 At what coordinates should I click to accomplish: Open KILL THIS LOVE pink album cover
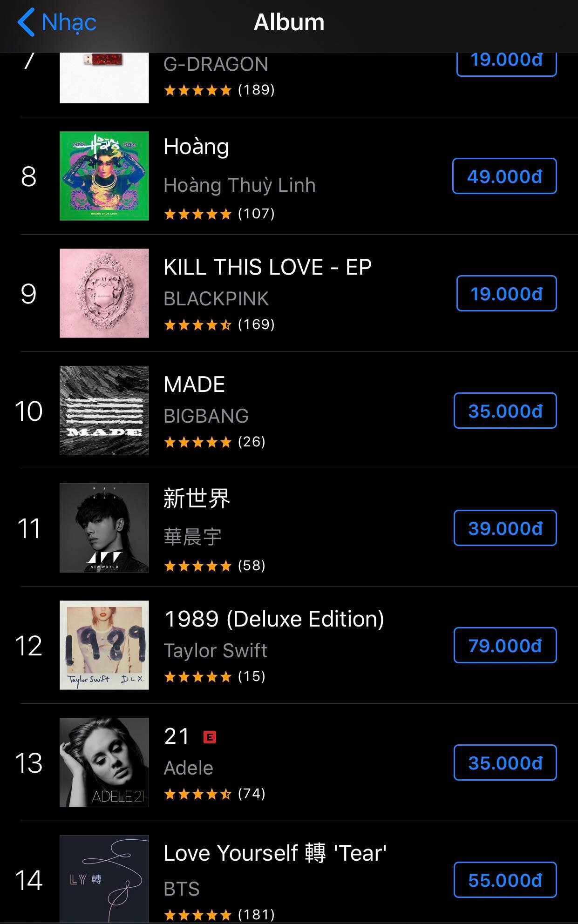104,293
